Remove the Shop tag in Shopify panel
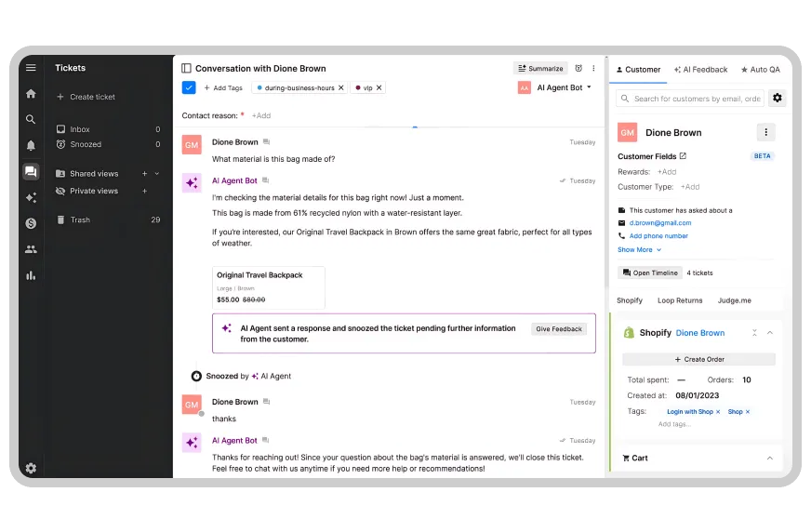811x532 pixels. pos(748,412)
